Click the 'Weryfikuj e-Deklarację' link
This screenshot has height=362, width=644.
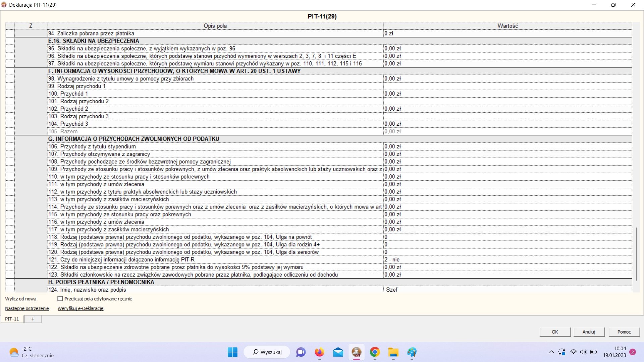point(80,309)
